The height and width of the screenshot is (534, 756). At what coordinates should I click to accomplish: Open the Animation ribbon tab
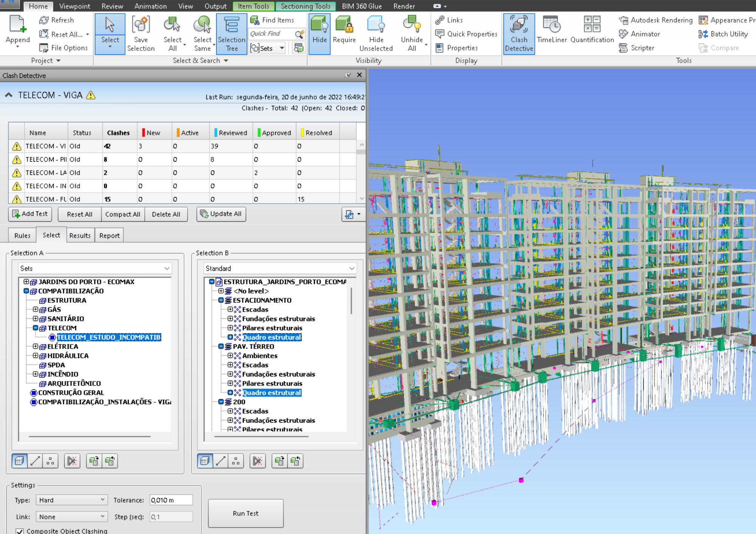[150, 6]
